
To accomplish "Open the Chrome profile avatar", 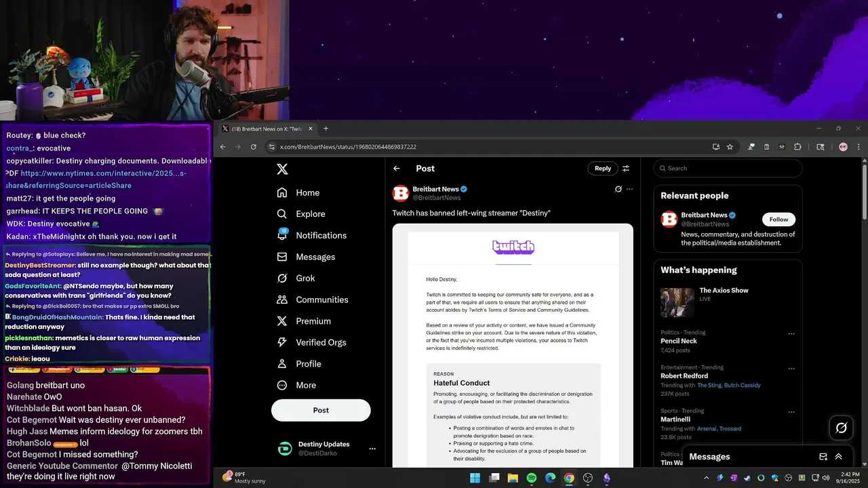I will [x=843, y=146].
